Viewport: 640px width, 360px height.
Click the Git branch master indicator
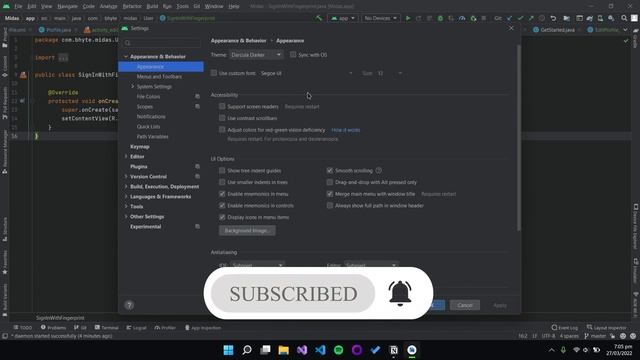[x=595, y=336]
